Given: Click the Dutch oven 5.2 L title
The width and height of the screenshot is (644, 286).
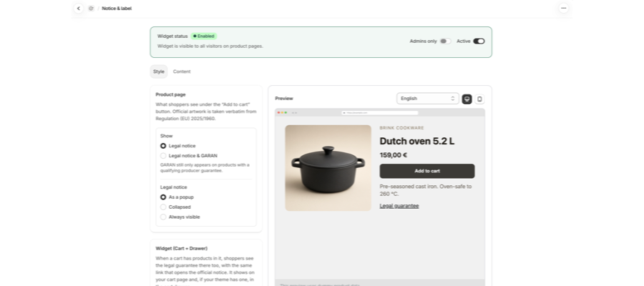Looking at the screenshot, I should click(x=417, y=141).
